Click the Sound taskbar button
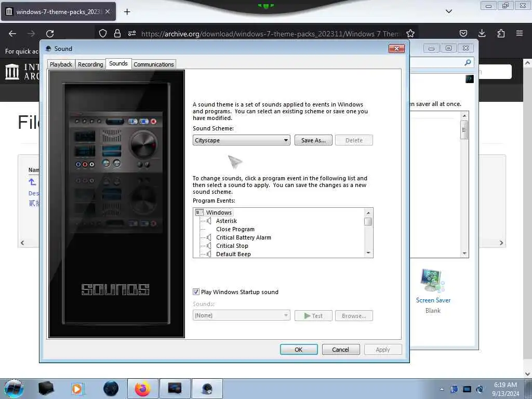Screen dimensions: 532x399 (207, 389)
